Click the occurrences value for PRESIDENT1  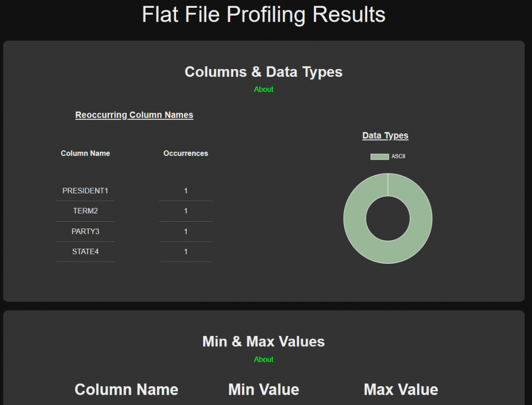coord(185,191)
